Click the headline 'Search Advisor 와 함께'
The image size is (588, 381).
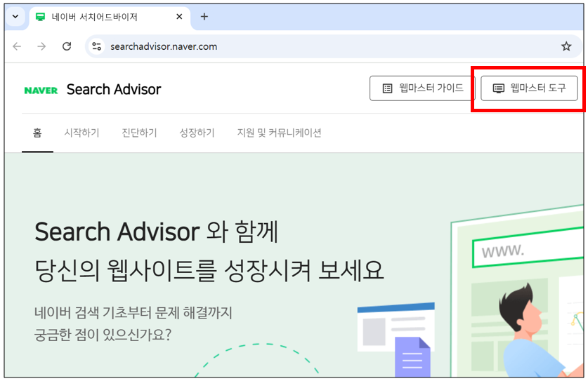pyautogui.click(x=157, y=232)
